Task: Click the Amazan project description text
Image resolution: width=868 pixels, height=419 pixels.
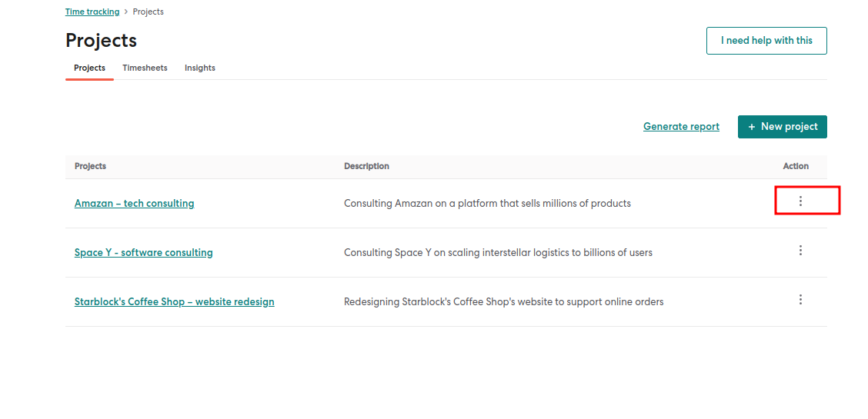Action: (487, 204)
